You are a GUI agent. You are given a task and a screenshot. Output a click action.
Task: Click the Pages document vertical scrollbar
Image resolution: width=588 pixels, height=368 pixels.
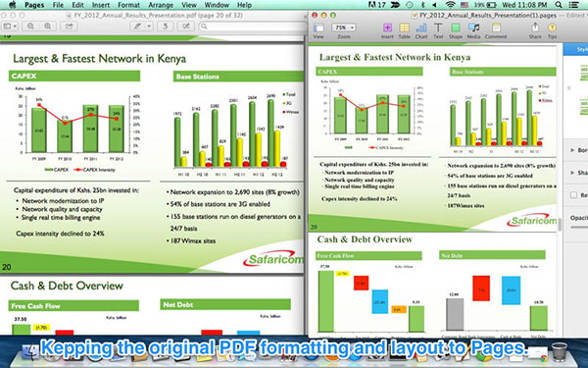pos(560,224)
